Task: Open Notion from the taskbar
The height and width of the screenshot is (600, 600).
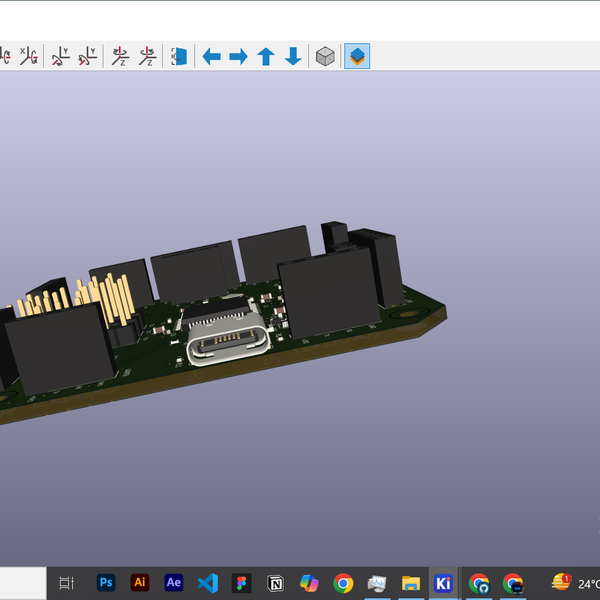Action: (276, 583)
